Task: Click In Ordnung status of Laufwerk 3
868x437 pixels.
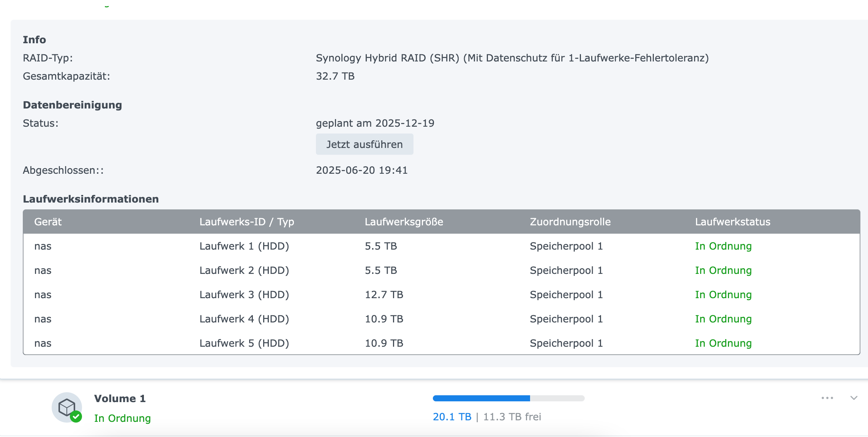Action: point(723,295)
